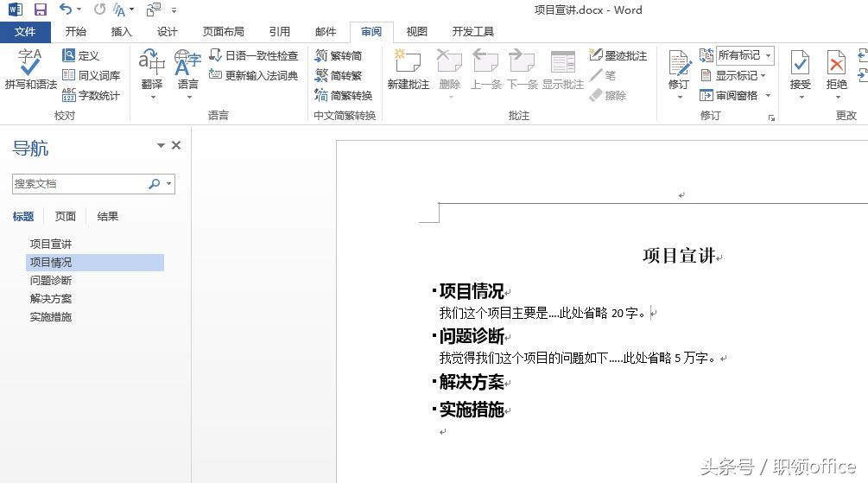Click the magnifier search icon in the navigation pane
Image resolution: width=868 pixels, height=483 pixels.
coord(155,184)
